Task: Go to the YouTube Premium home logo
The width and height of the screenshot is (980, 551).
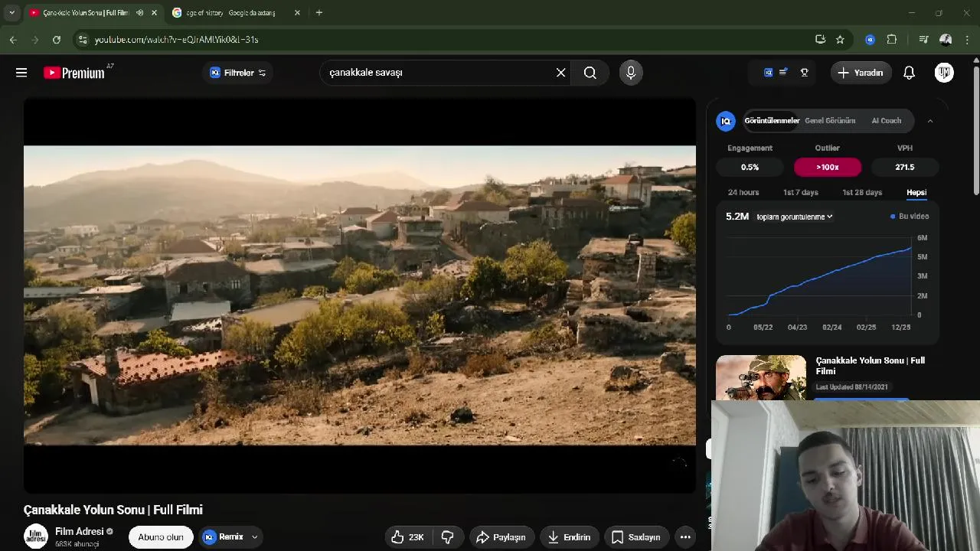Action: click(x=74, y=73)
